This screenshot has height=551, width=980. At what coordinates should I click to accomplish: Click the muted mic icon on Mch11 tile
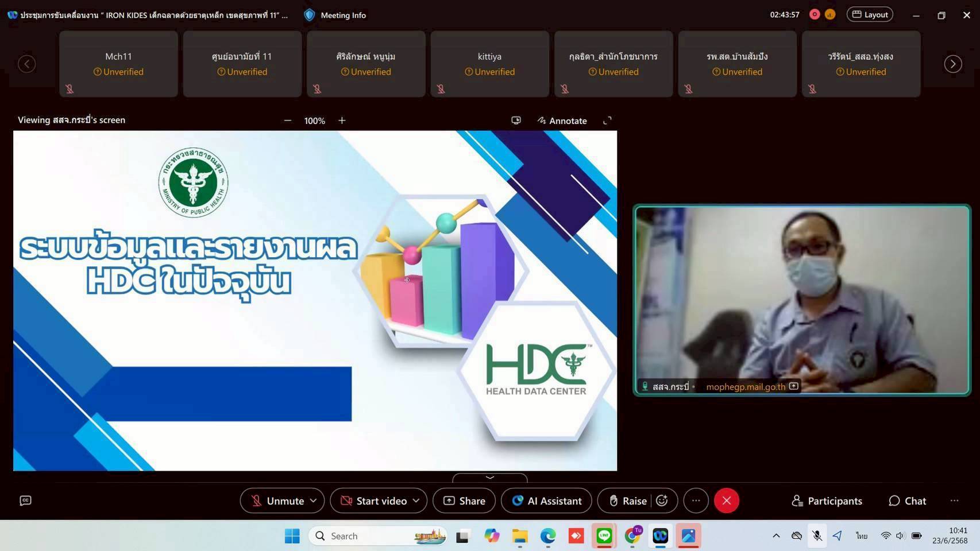click(70, 89)
